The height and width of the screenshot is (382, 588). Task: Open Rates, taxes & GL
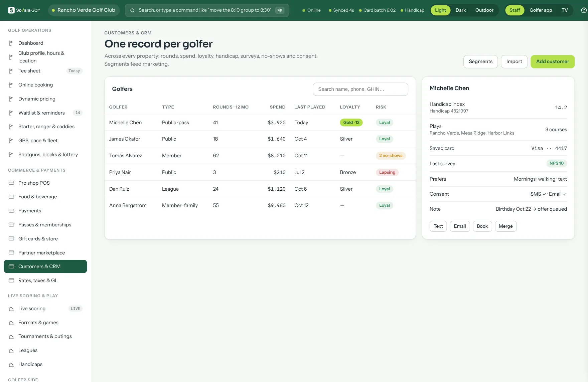click(x=45, y=280)
